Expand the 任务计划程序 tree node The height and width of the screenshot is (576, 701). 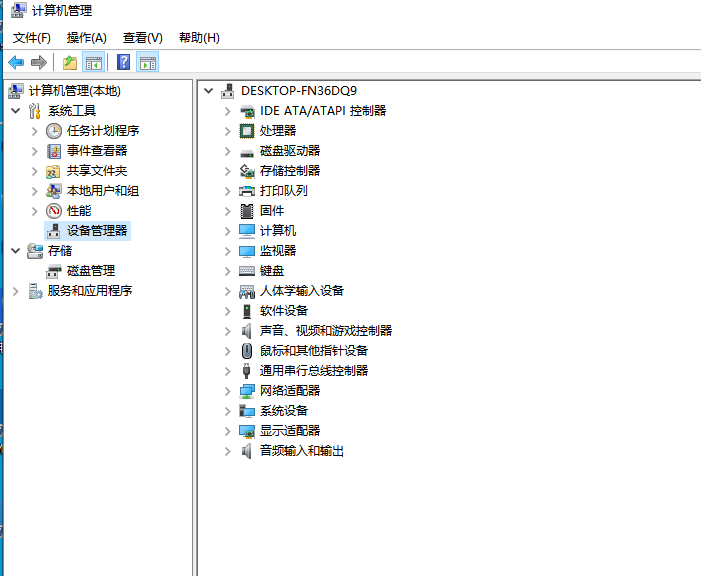click(x=34, y=131)
